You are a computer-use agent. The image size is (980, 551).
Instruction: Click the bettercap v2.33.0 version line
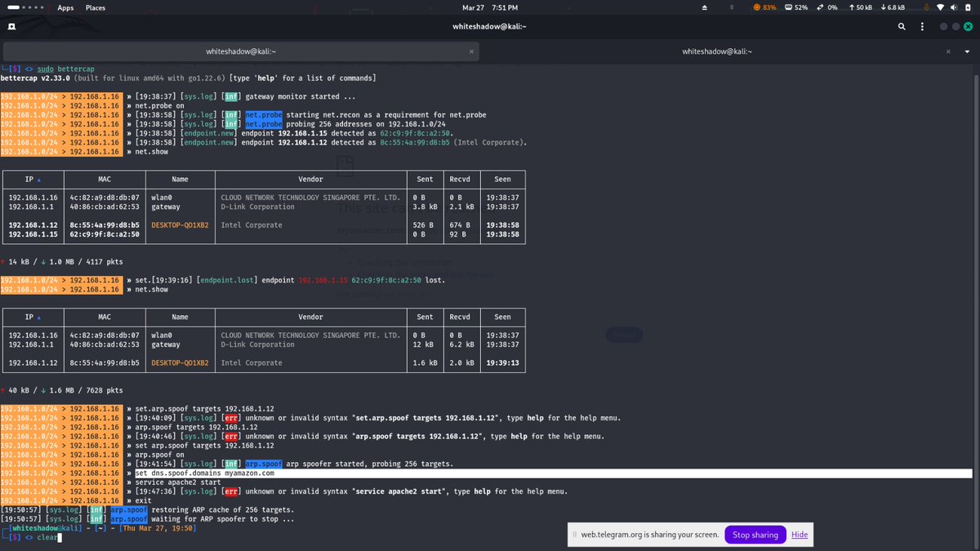(x=189, y=78)
